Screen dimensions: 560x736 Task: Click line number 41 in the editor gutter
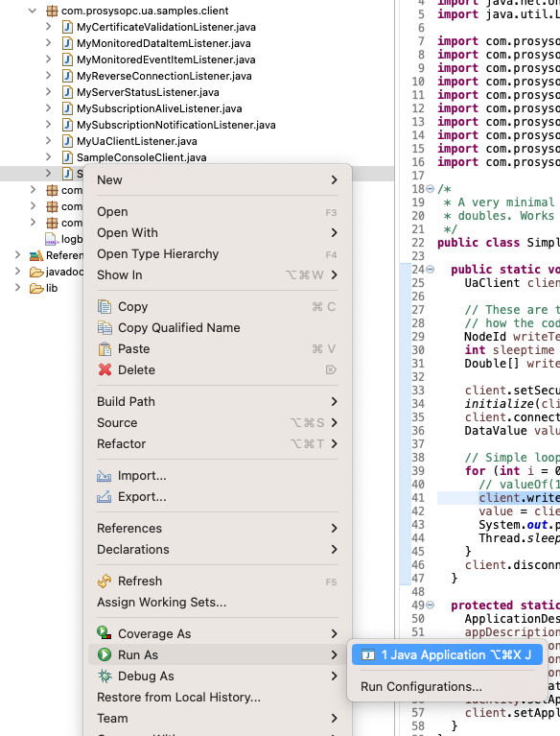pyautogui.click(x=417, y=498)
